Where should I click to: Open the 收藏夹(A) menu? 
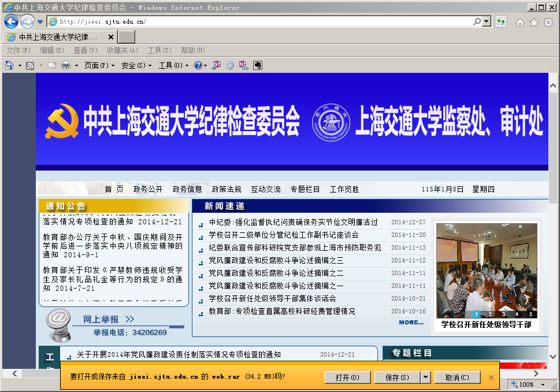click(122, 50)
